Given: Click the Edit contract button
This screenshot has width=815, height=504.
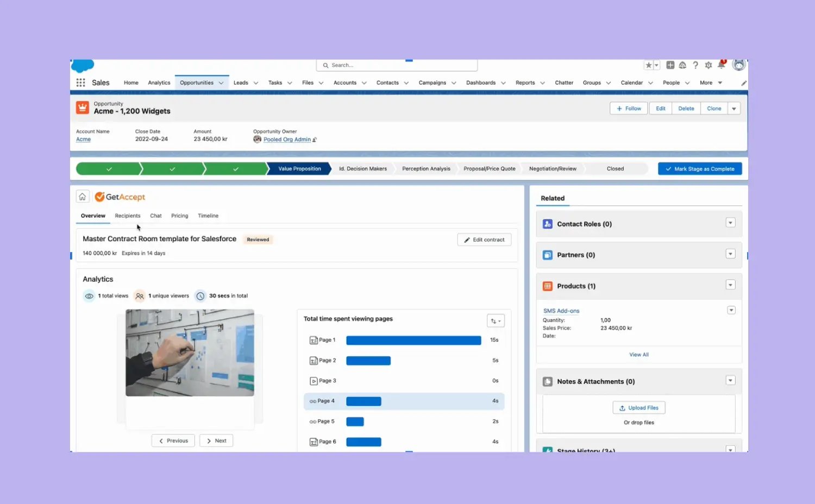Looking at the screenshot, I should click(484, 240).
